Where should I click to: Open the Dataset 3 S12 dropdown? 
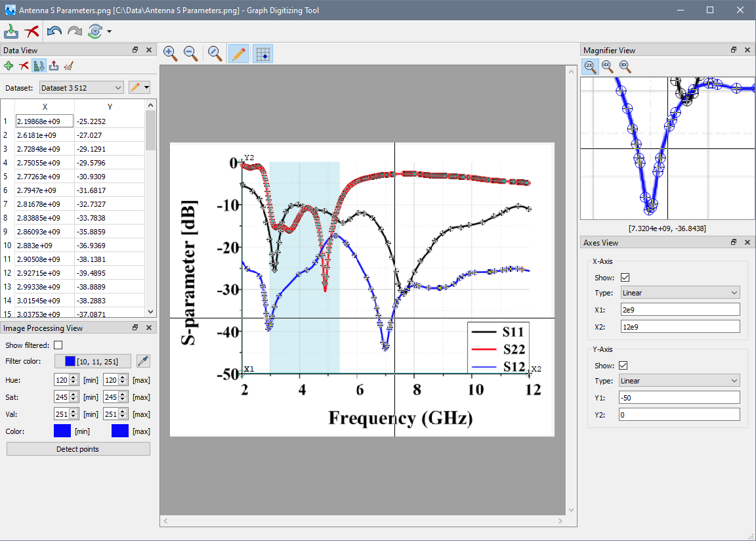[x=81, y=87]
